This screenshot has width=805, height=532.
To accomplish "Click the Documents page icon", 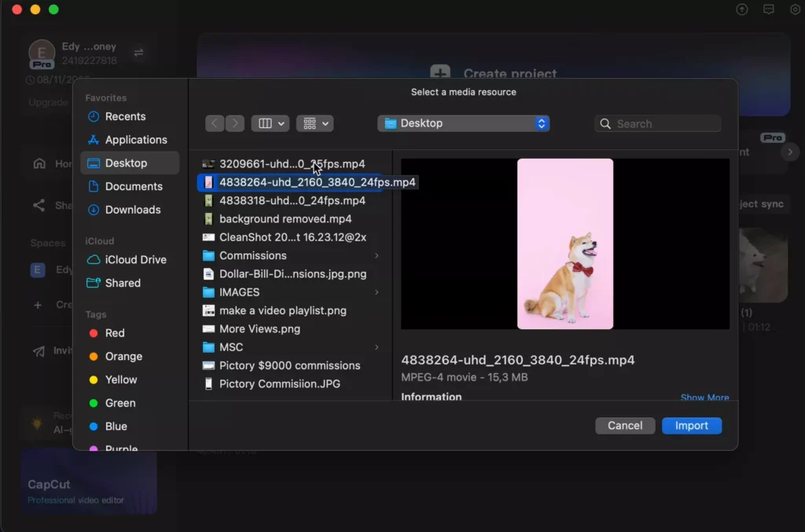I will [x=94, y=186].
